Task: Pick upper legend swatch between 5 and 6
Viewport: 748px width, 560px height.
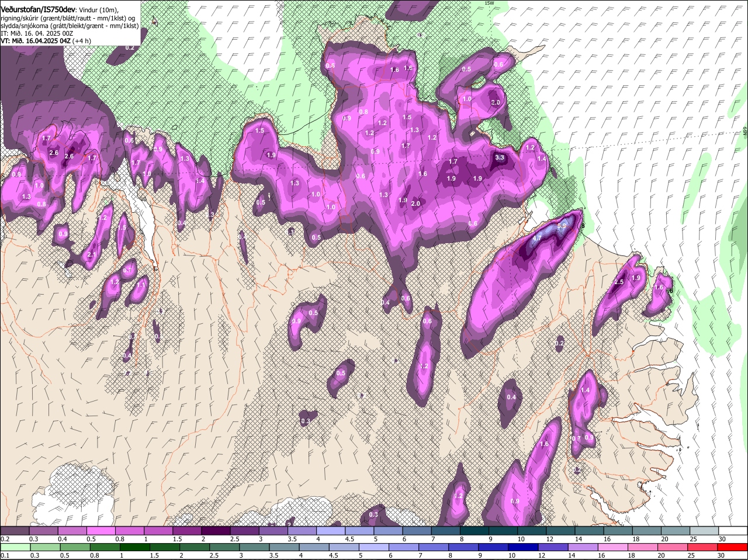Action: coord(388,530)
